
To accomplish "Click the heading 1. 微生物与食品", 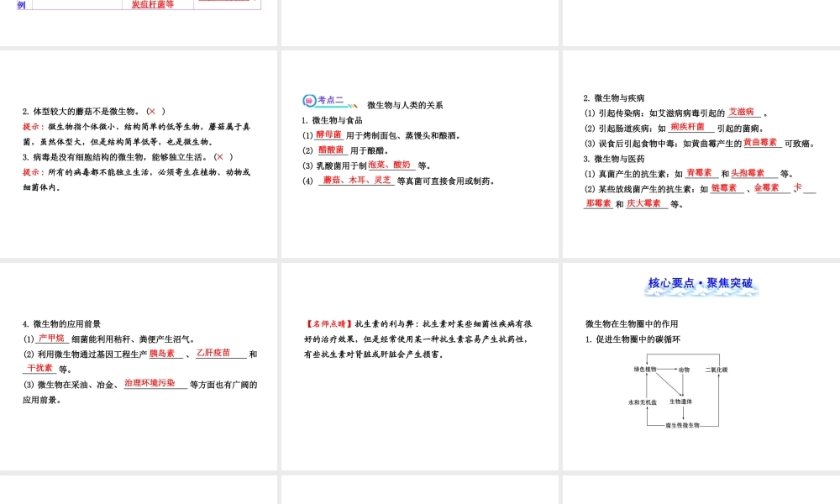I will pos(332,120).
